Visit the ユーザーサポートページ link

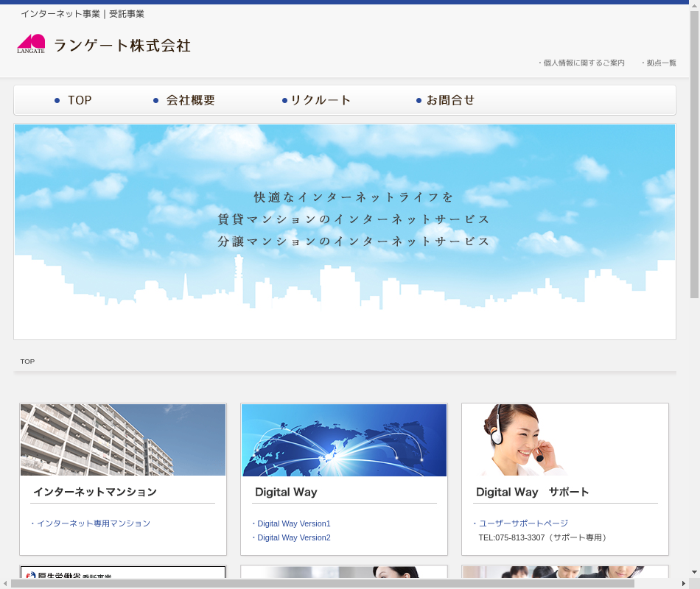pos(523,523)
